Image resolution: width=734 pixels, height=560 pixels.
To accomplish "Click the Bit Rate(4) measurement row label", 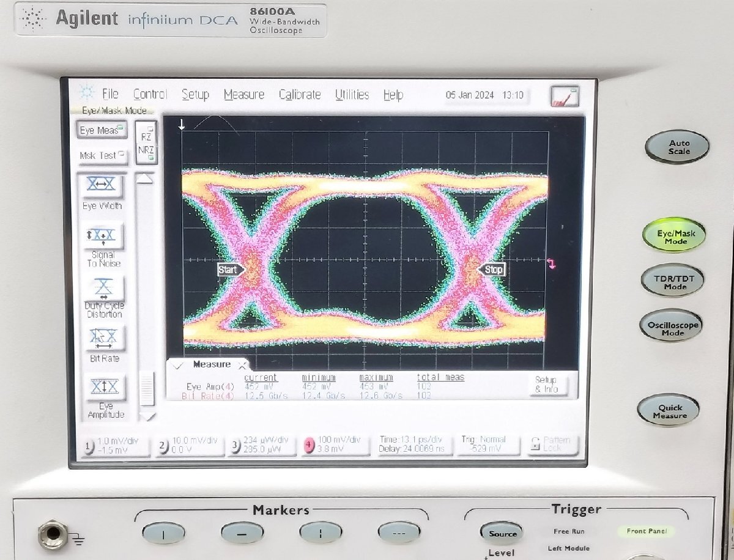I will tap(208, 396).
